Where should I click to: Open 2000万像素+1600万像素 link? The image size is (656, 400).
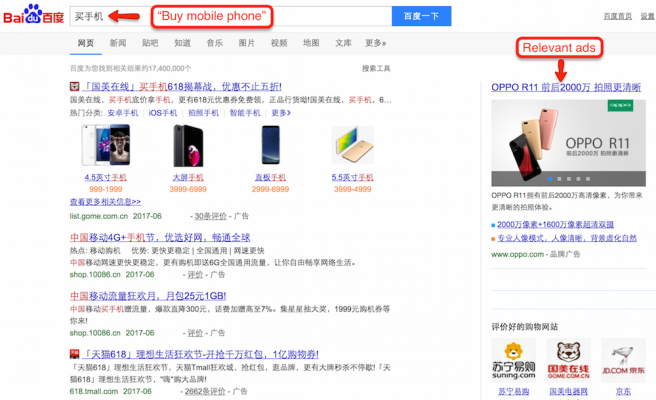pyautogui.click(x=555, y=225)
